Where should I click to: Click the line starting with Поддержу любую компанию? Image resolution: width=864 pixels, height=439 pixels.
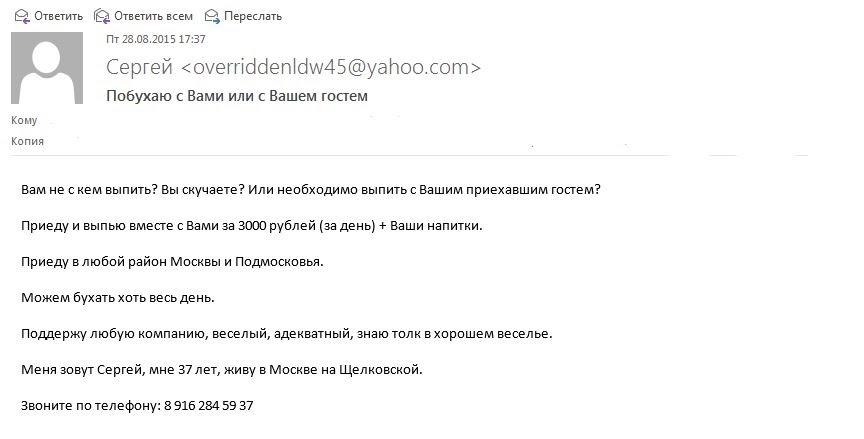point(287,334)
